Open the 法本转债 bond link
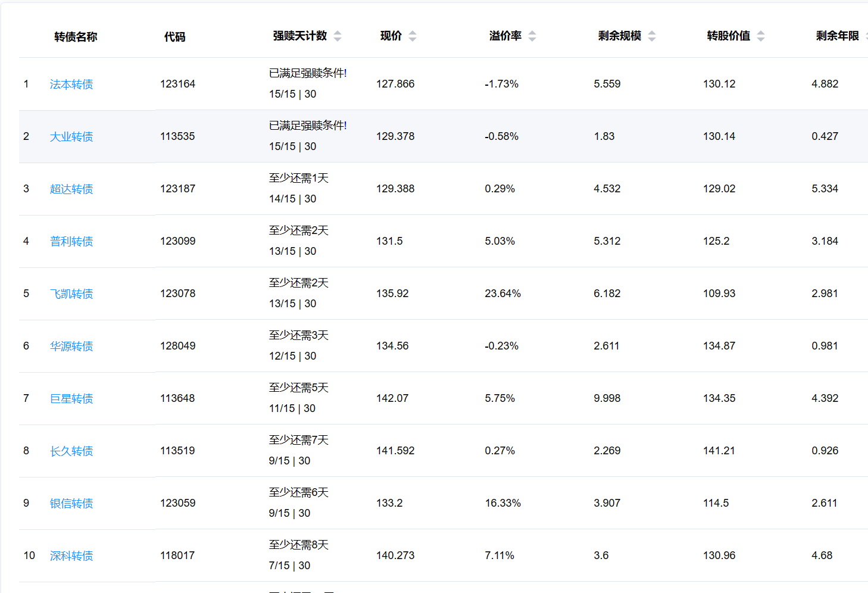This screenshot has height=593, width=868. 71,85
